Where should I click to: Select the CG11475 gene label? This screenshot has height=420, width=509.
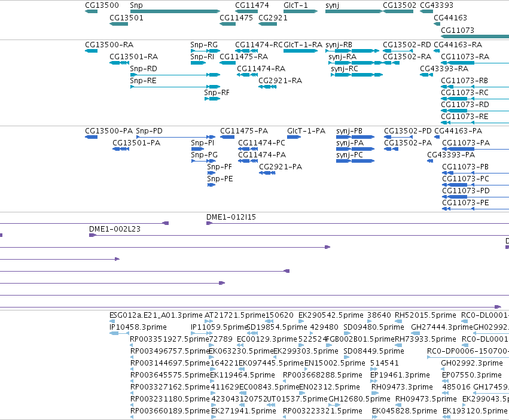coord(236,18)
